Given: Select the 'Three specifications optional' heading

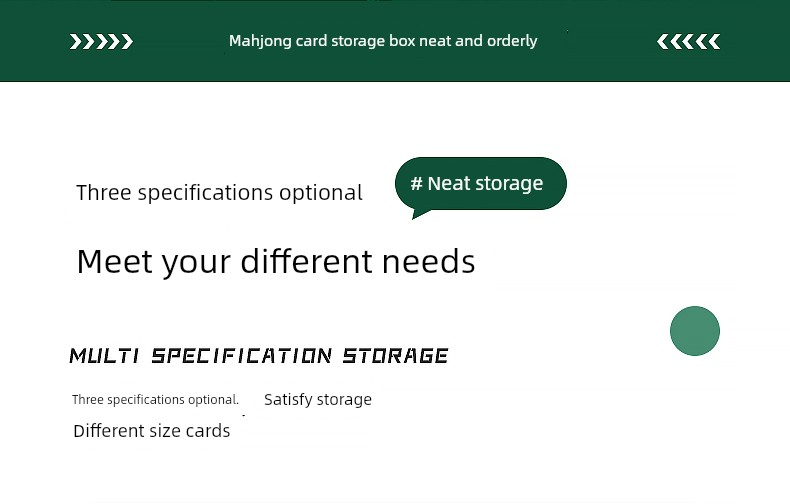Looking at the screenshot, I should click(x=219, y=193).
